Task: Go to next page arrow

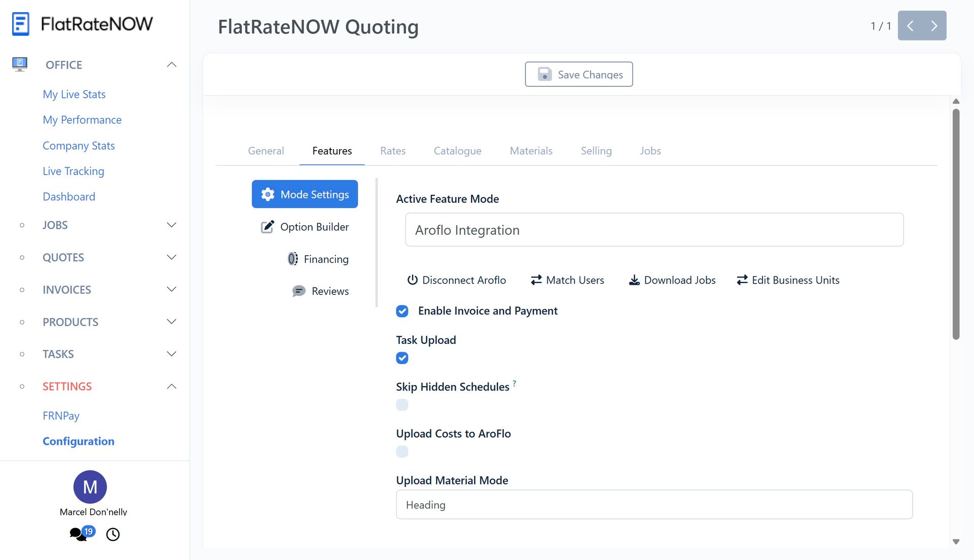Action: pyautogui.click(x=934, y=25)
